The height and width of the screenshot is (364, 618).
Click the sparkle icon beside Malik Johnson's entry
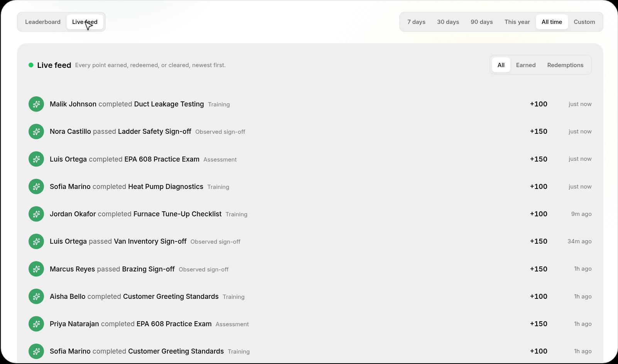36,104
